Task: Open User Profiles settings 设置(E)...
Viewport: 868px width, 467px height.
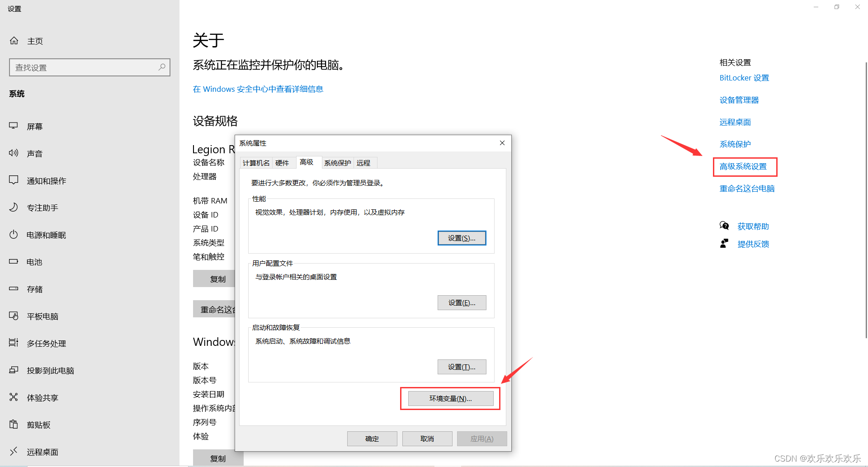Action: pos(462,303)
